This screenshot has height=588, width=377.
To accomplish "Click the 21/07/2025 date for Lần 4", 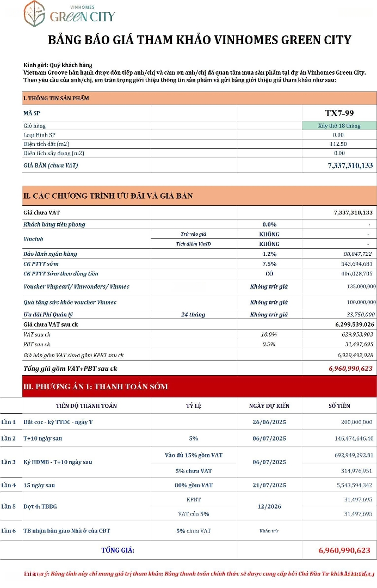I will tap(269, 485).
